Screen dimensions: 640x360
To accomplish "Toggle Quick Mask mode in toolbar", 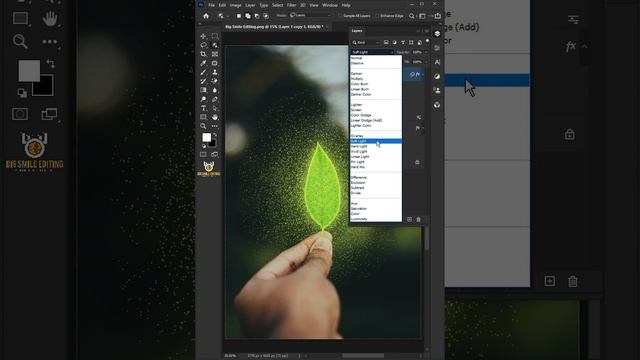I will [203, 154].
